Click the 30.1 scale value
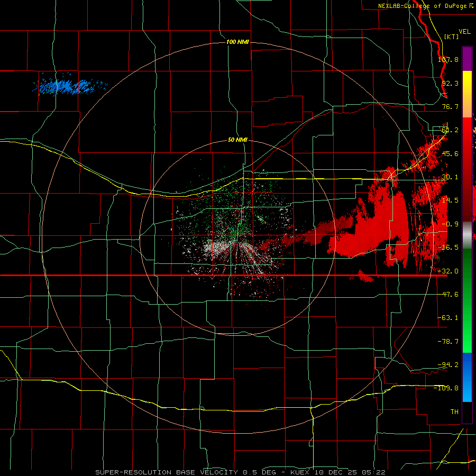 [x=450, y=177]
